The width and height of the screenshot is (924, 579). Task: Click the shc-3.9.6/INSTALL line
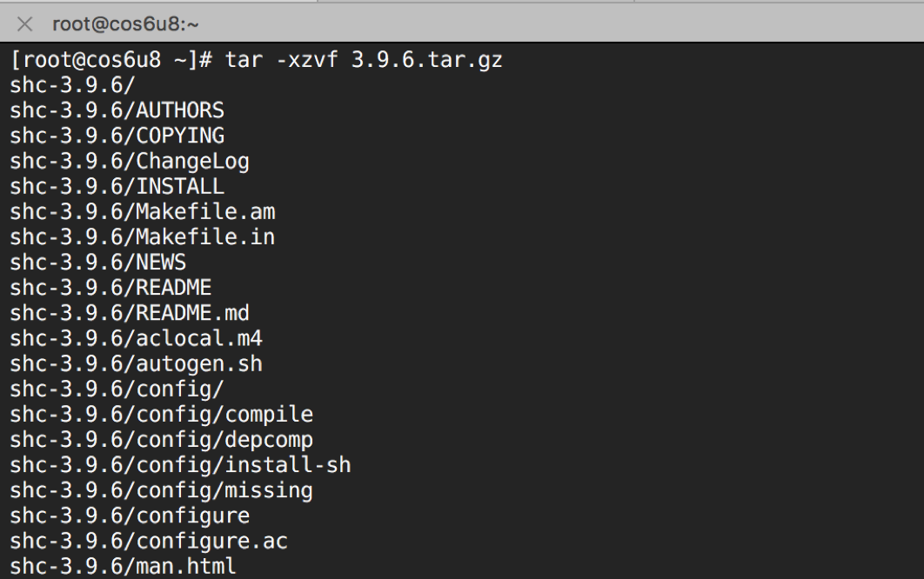pyautogui.click(x=117, y=187)
